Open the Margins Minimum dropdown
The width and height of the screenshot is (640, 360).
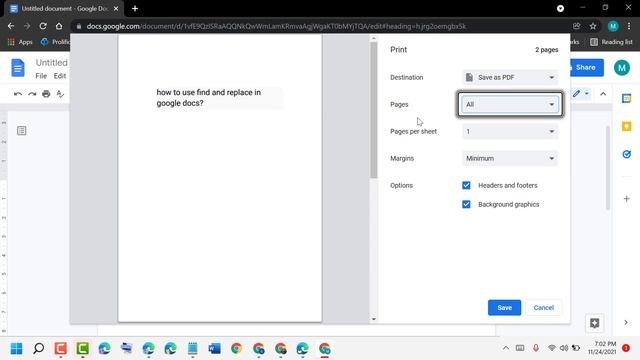(x=510, y=158)
